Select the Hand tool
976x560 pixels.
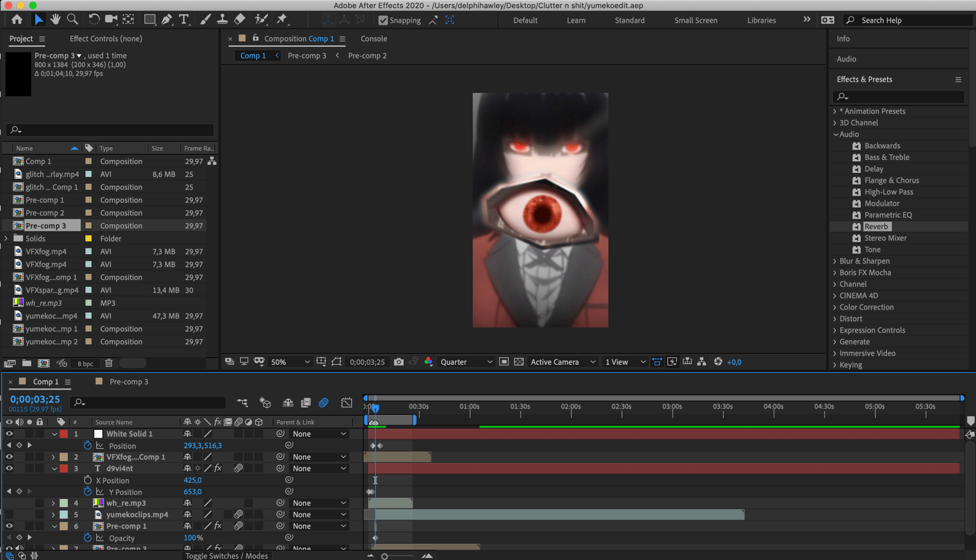click(55, 20)
